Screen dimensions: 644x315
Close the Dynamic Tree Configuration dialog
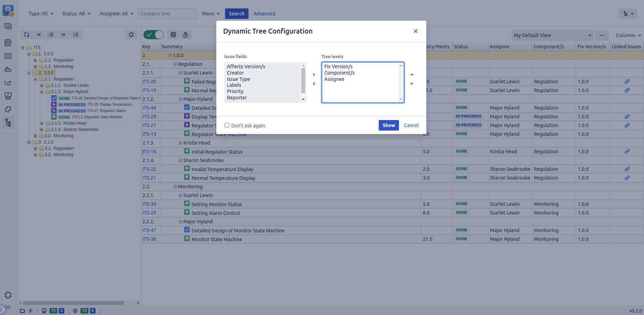[415, 31]
